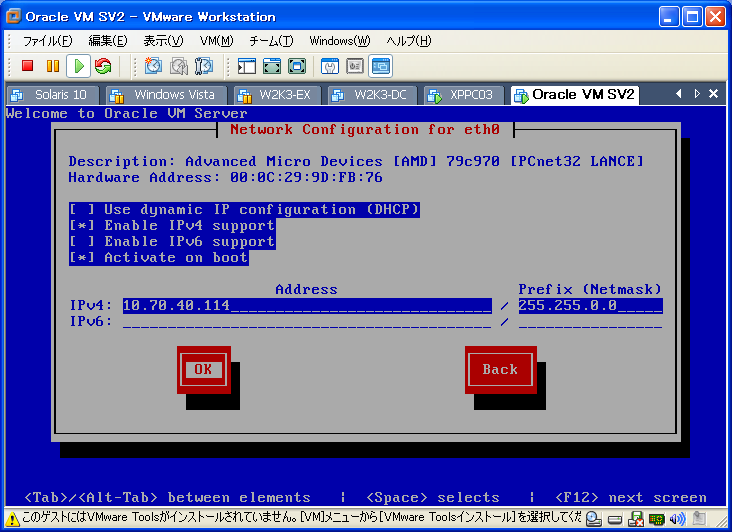Toggle Use dynamic IP configuration (DHCP)
Screen dimensions: 732x532
click(x=244, y=210)
